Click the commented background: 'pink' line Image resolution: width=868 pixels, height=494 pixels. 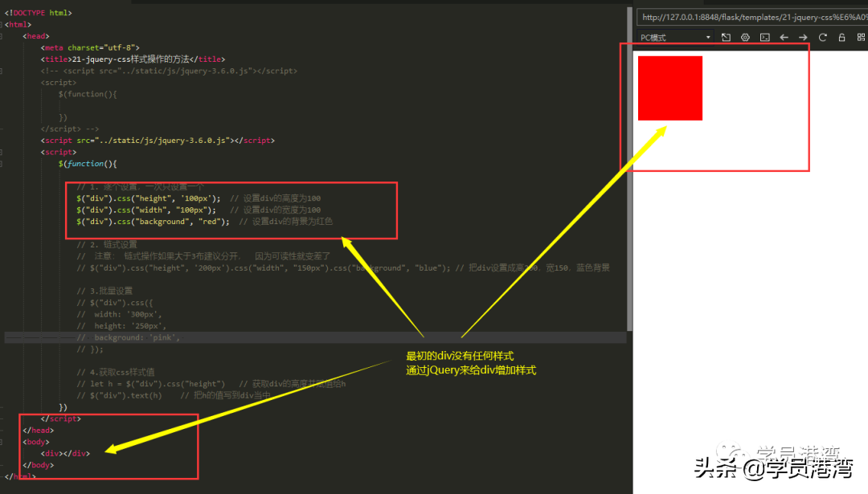pyautogui.click(x=129, y=337)
